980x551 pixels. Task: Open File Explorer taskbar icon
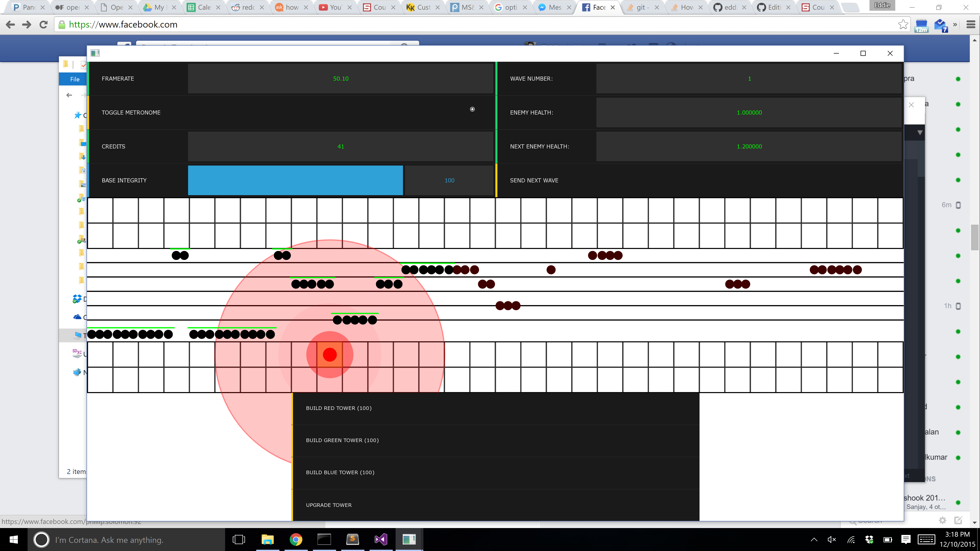267,539
